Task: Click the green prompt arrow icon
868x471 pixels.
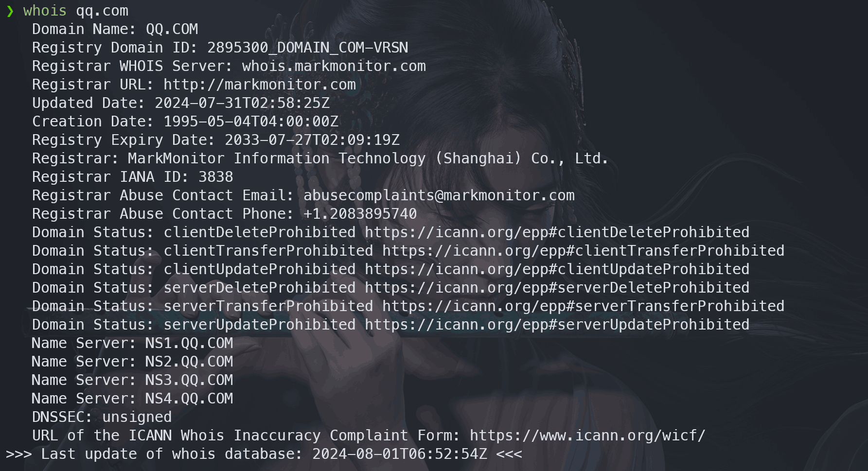Action: pyautogui.click(x=10, y=11)
